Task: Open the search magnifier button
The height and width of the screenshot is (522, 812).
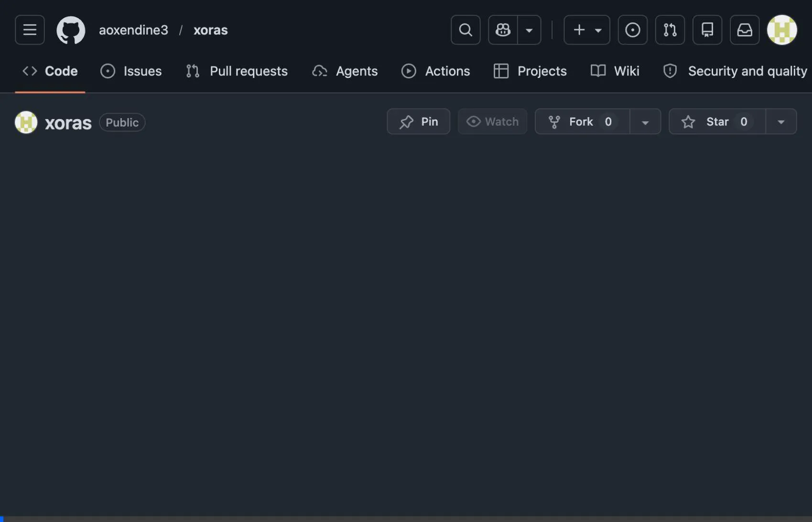Action: pos(466,30)
